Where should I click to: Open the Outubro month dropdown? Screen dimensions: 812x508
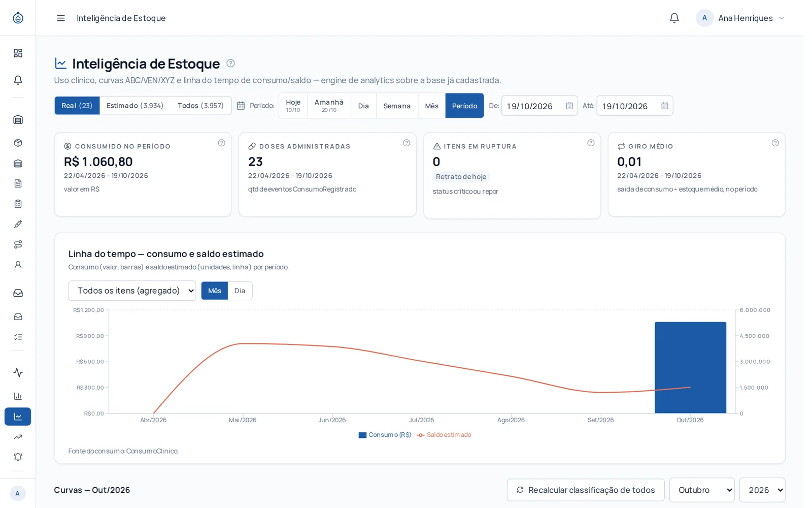pos(702,490)
